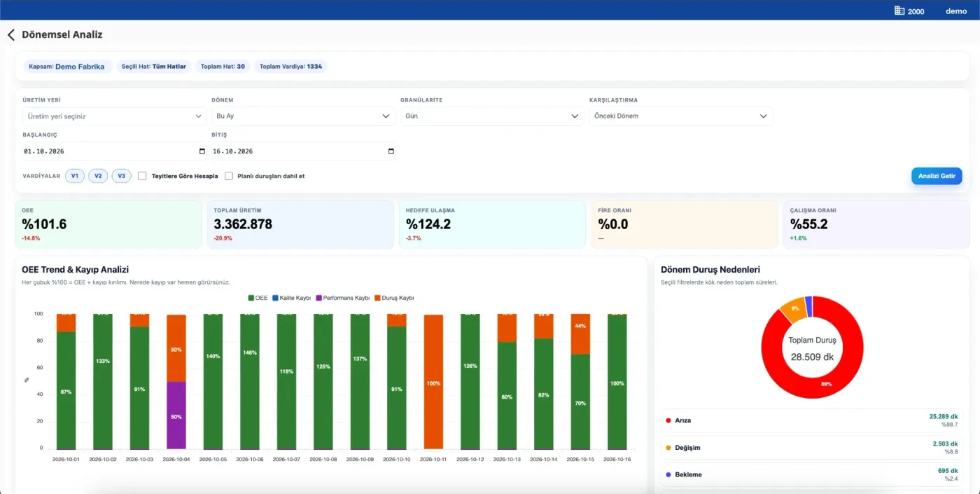Toggle the Duruş Kaybı legend square
The height and width of the screenshot is (494, 980).
pos(377,298)
